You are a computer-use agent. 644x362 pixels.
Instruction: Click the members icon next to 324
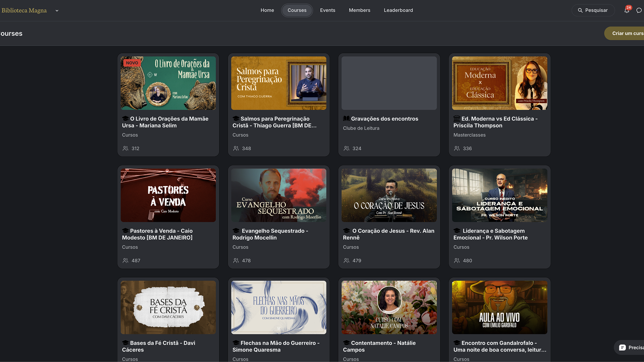point(346,148)
